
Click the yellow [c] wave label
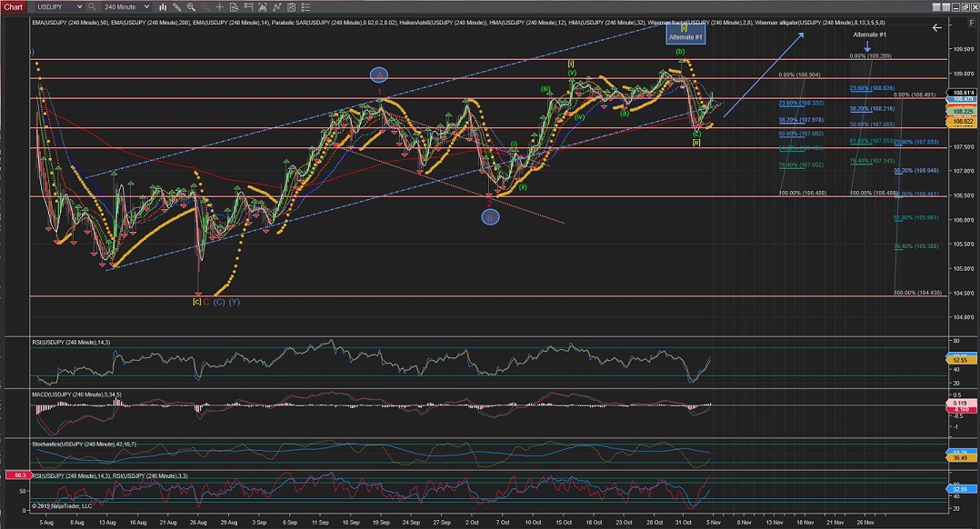pyautogui.click(x=197, y=303)
